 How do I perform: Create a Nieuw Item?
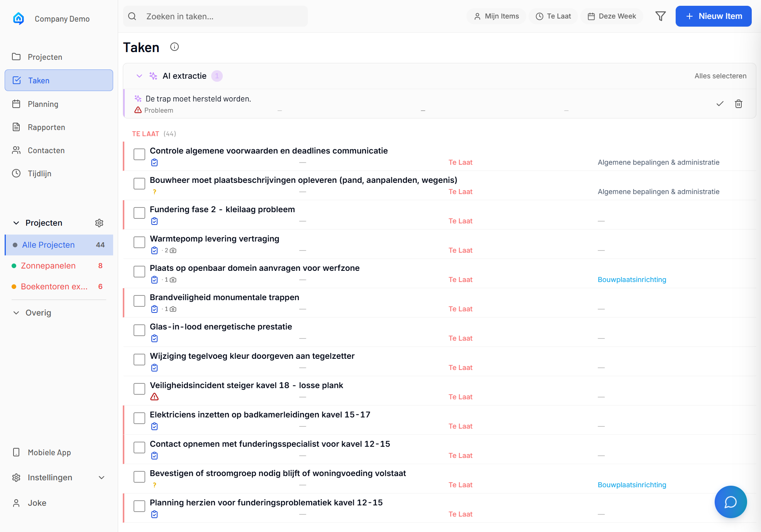713,16
